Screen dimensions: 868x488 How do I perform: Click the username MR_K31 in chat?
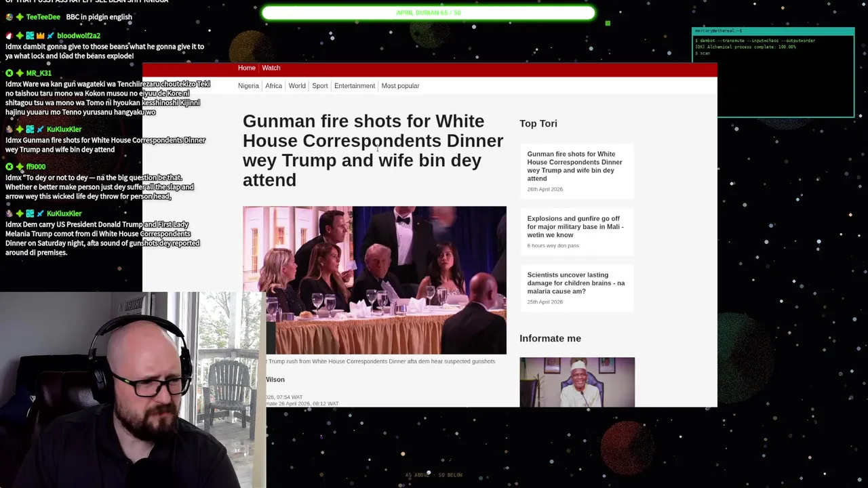click(x=39, y=73)
